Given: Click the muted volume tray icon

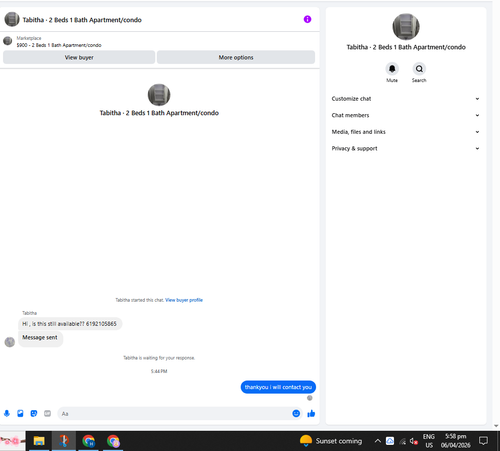Looking at the screenshot, I should [414, 441].
